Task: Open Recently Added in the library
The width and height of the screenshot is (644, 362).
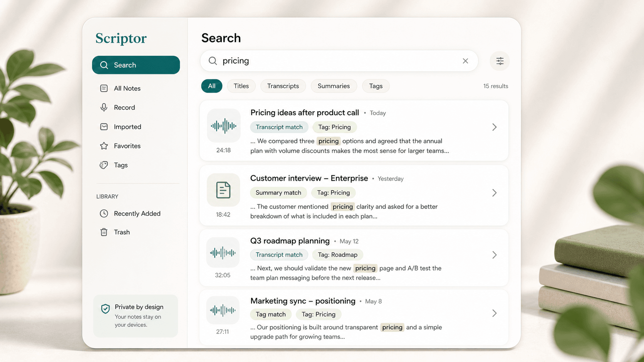Action: (x=136, y=214)
